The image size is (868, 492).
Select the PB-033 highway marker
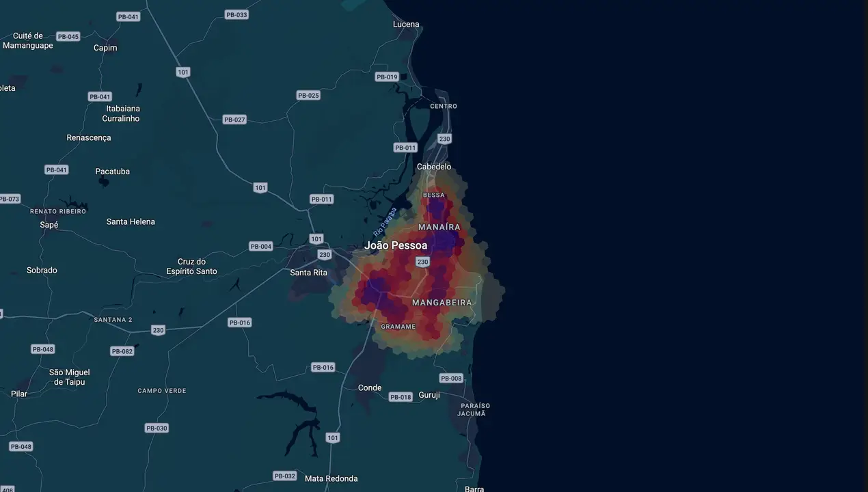pyautogui.click(x=236, y=14)
